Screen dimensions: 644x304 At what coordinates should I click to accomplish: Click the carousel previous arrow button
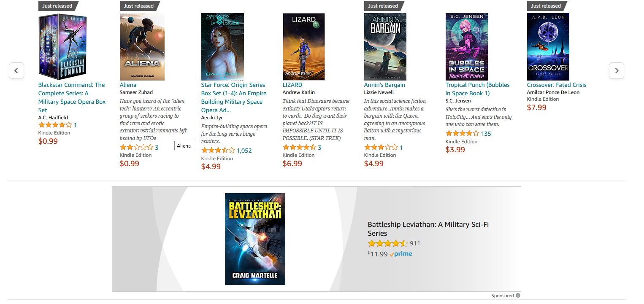(16, 70)
